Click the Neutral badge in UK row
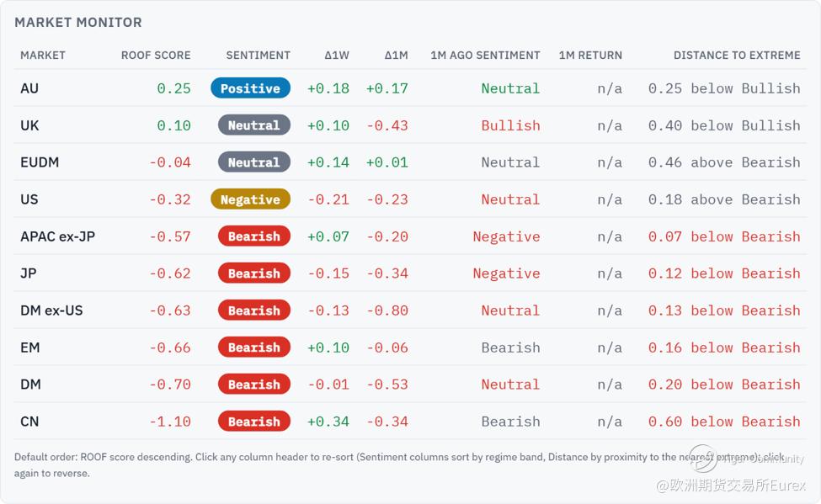 254,125
